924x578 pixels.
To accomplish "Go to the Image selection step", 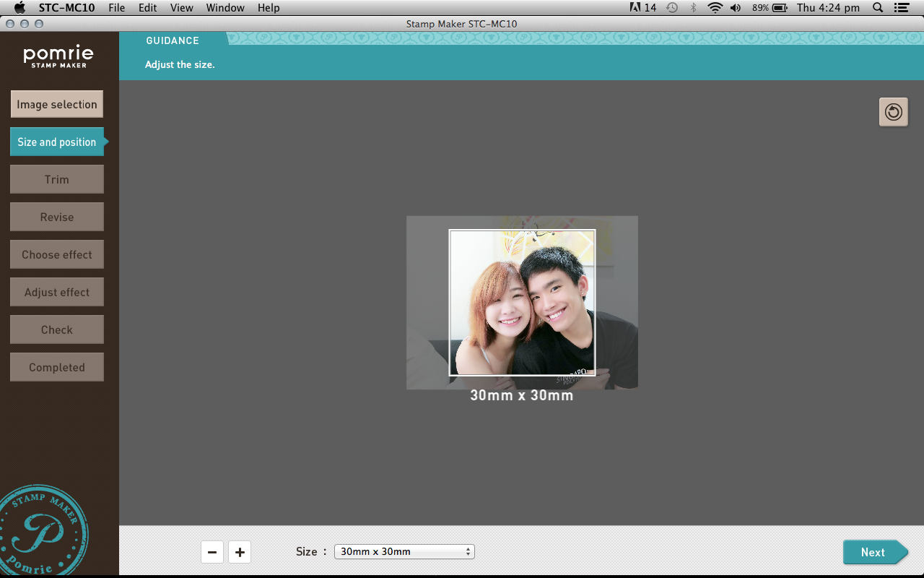I will pos(57,104).
